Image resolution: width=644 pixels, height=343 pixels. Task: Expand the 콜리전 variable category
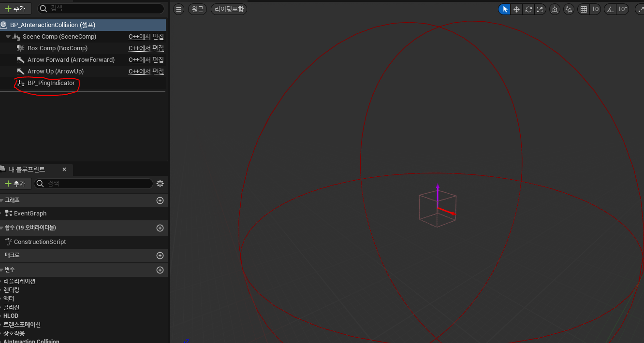point(12,307)
